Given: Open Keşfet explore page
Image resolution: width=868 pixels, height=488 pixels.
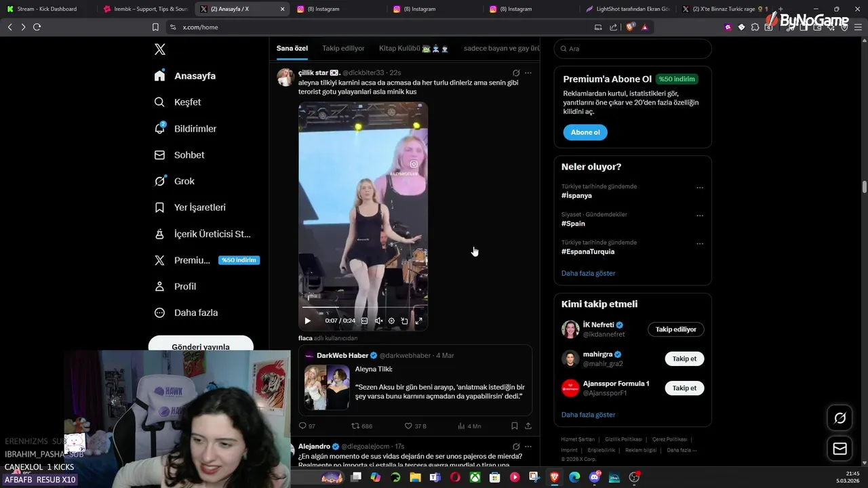Looking at the screenshot, I should 178,102.
